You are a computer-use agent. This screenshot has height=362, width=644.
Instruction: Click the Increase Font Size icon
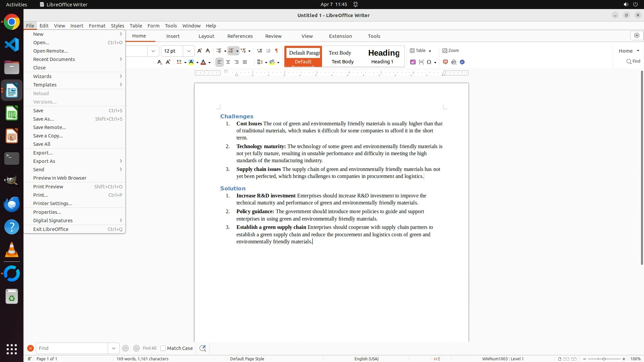coord(200,51)
